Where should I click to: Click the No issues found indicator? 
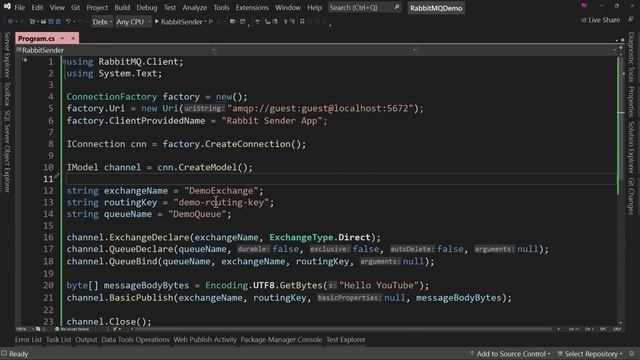73,329
